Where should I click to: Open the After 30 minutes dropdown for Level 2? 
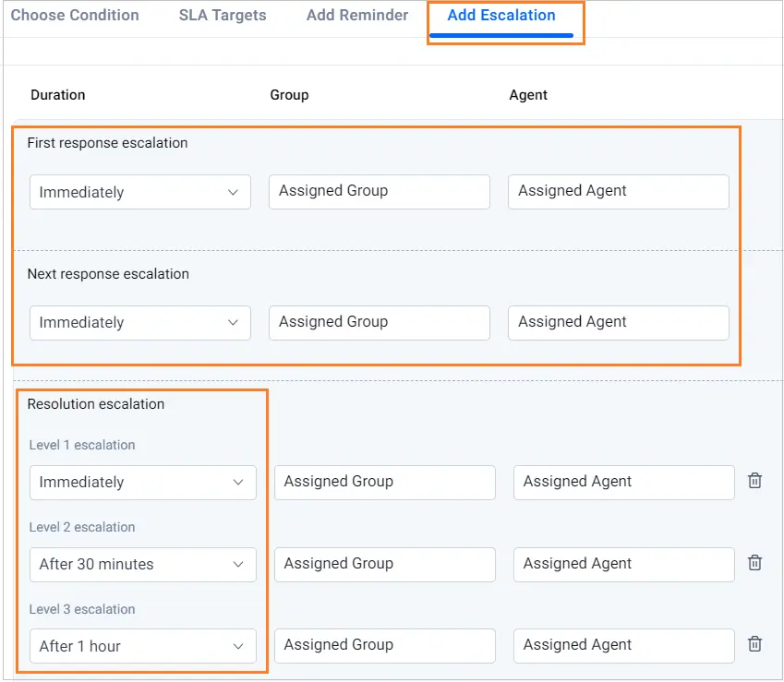[142, 564]
